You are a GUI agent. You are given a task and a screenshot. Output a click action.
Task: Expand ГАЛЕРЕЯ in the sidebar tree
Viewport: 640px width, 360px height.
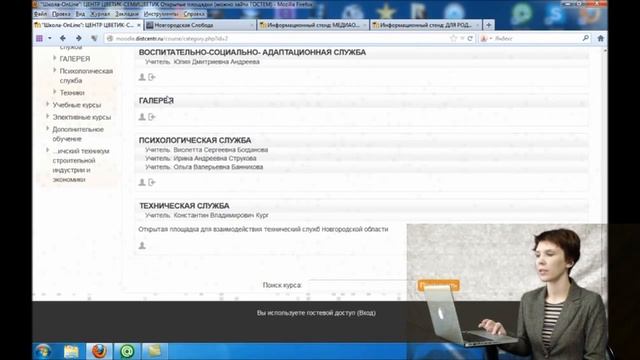[55, 58]
